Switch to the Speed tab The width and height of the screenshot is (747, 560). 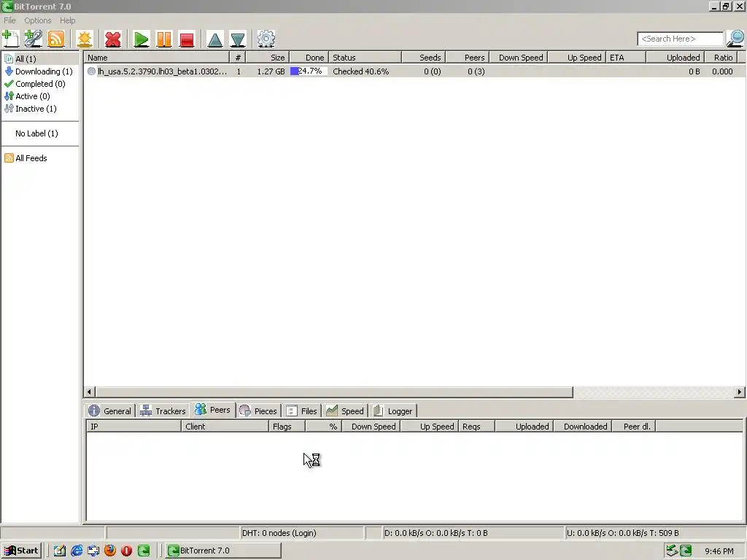[345, 411]
